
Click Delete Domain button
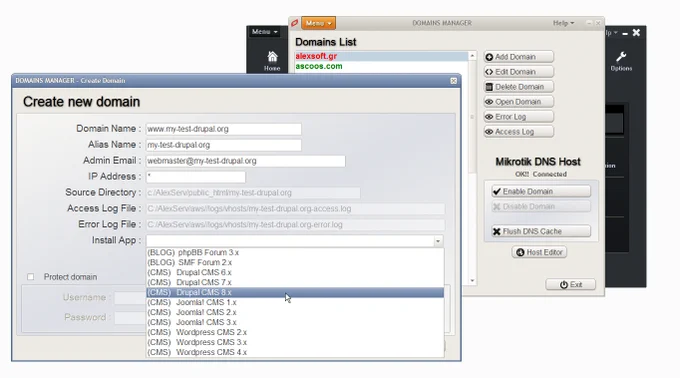pos(519,87)
